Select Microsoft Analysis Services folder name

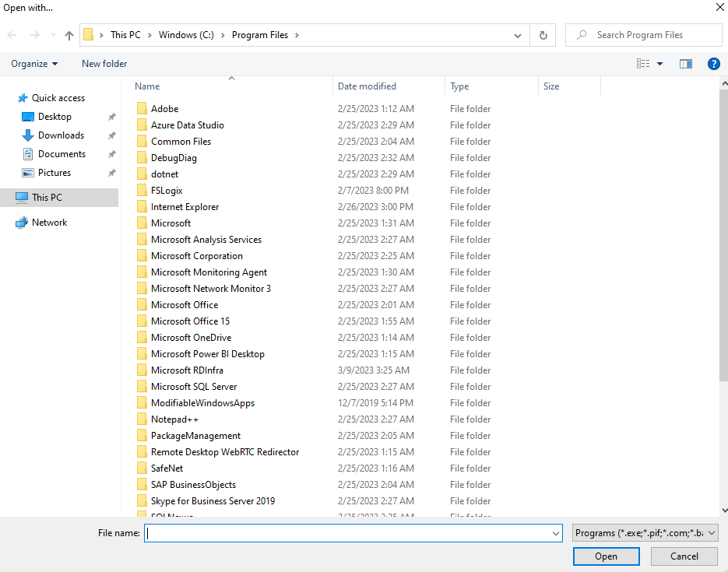(x=206, y=240)
